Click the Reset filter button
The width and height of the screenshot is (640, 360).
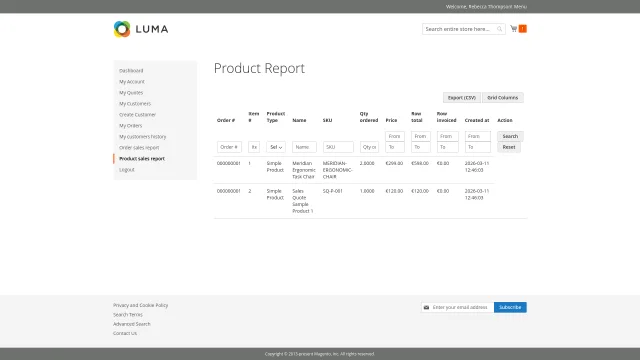[509, 147]
